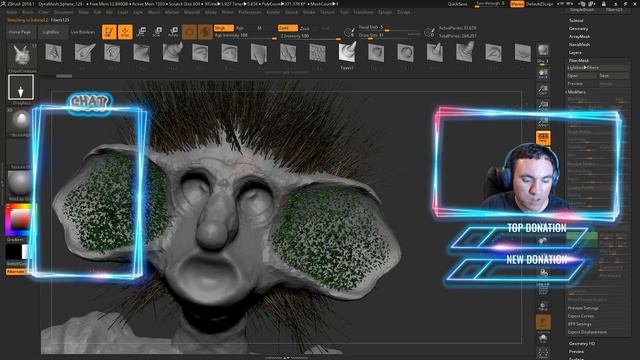This screenshot has width=640, height=360.
Task: Adjust the Focal Shift slider
Action: (x=389, y=27)
